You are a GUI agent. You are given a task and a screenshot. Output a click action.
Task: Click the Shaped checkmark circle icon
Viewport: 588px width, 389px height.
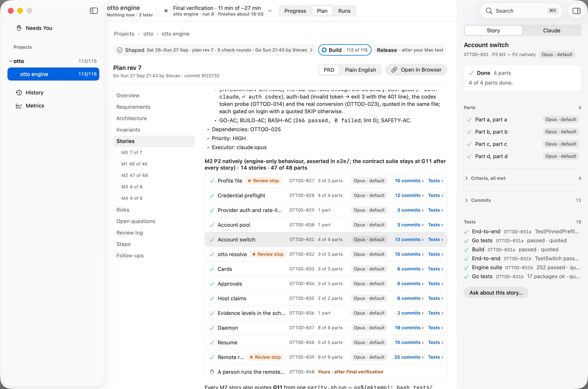(120, 50)
